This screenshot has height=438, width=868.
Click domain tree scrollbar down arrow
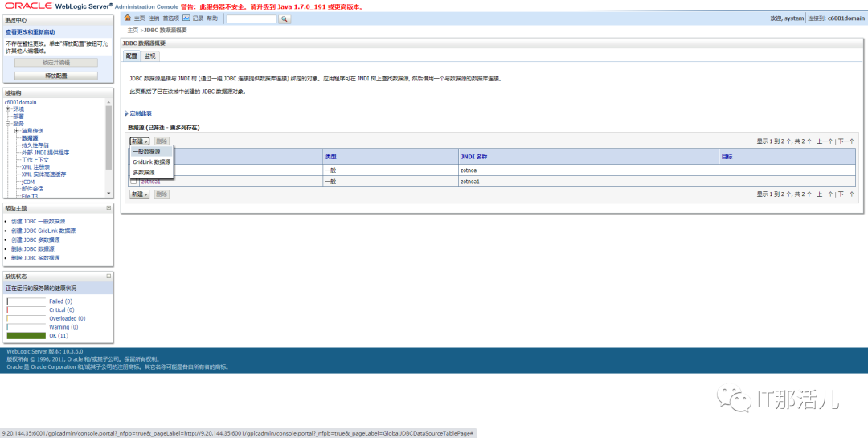coord(108,193)
